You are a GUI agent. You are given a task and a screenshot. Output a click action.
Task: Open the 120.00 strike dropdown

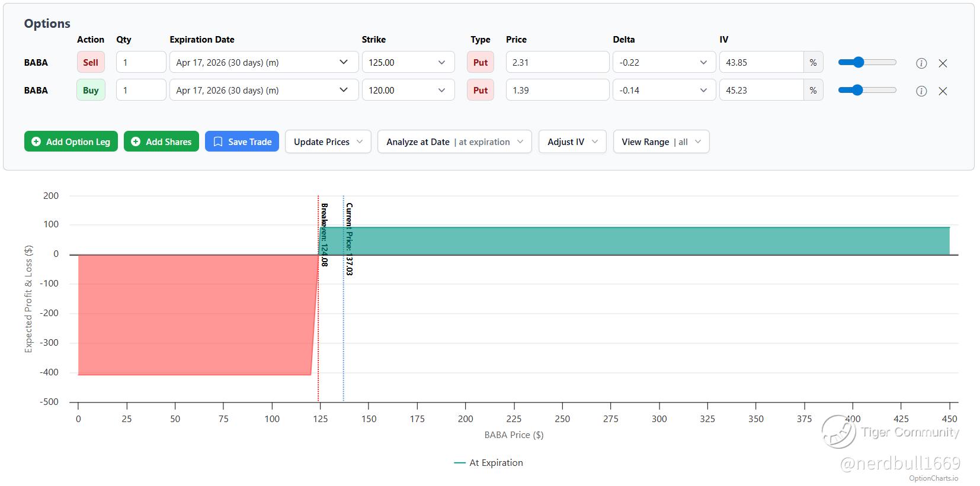pyautogui.click(x=408, y=91)
